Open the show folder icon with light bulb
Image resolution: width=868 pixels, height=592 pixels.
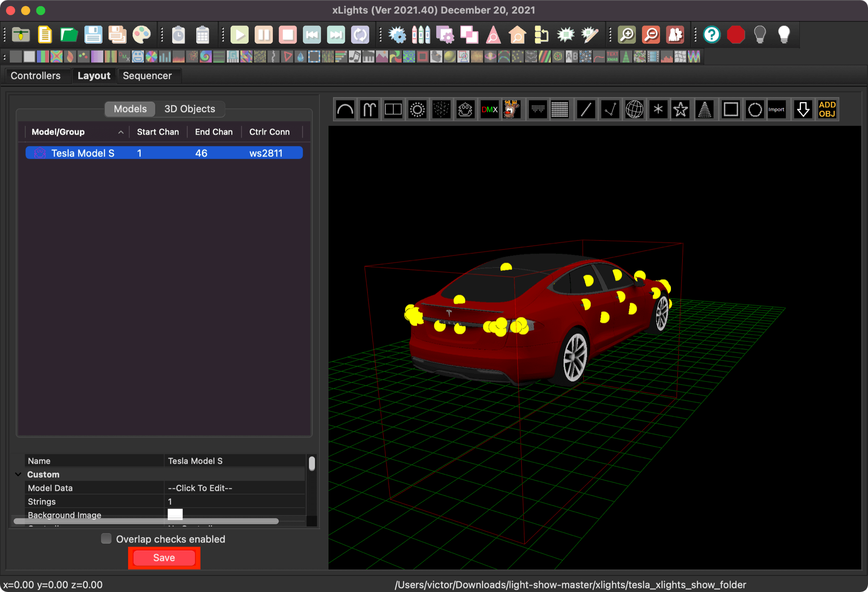pos(21,35)
